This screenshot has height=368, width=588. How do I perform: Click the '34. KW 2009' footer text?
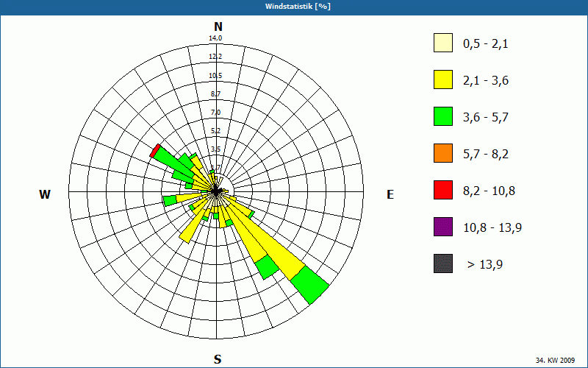coord(555,360)
